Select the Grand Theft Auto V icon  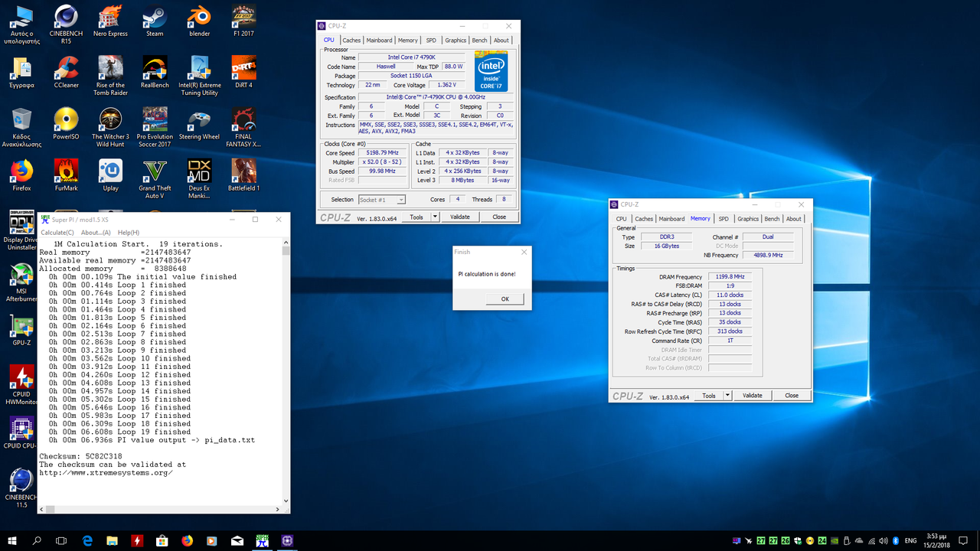(x=155, y=178)
